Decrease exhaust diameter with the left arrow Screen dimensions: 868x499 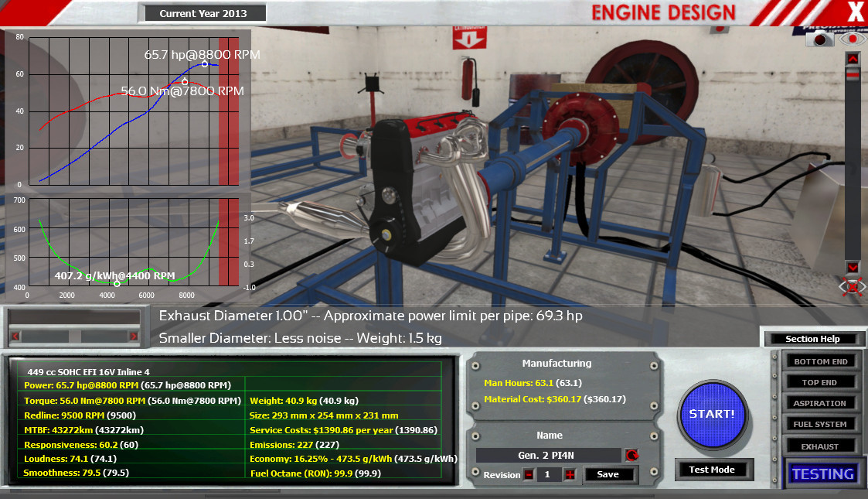14,336
